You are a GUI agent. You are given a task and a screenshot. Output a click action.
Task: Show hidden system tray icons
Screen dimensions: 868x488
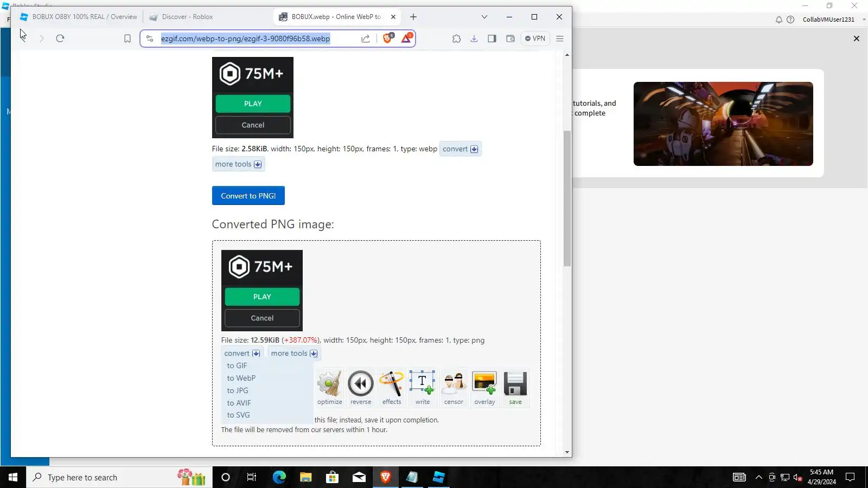(x=759, y=477)
